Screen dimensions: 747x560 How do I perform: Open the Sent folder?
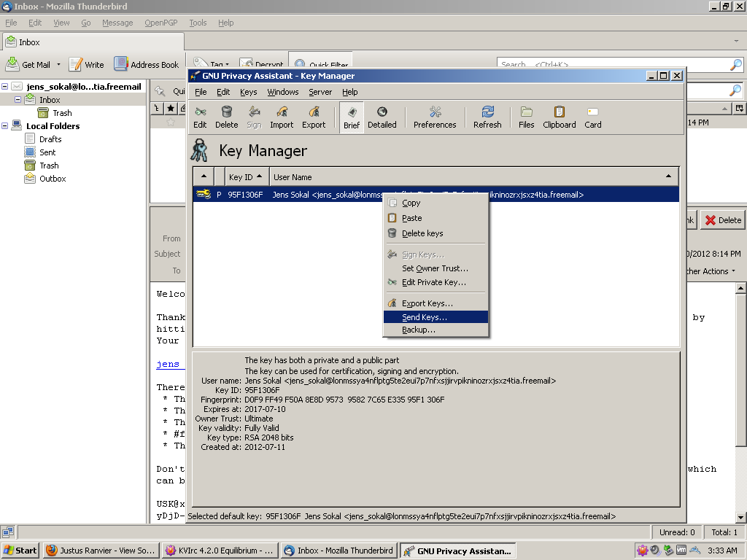tap(47, 152)
